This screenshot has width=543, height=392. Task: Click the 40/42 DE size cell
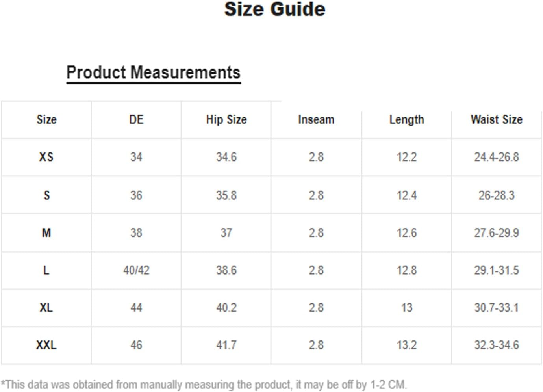click(x=136, y=270)
